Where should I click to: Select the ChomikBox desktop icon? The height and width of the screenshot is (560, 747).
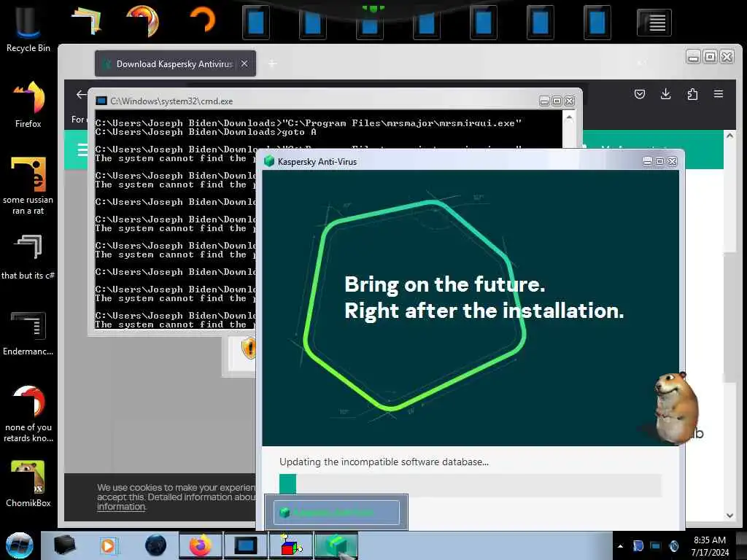pos(28,484)
